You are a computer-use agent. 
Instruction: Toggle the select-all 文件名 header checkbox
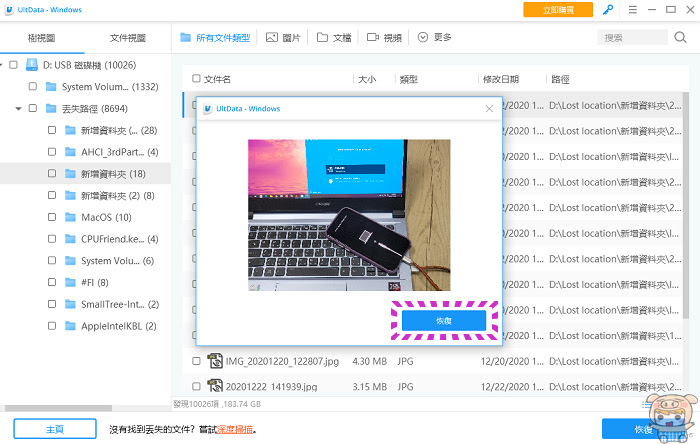coord(196,79)
